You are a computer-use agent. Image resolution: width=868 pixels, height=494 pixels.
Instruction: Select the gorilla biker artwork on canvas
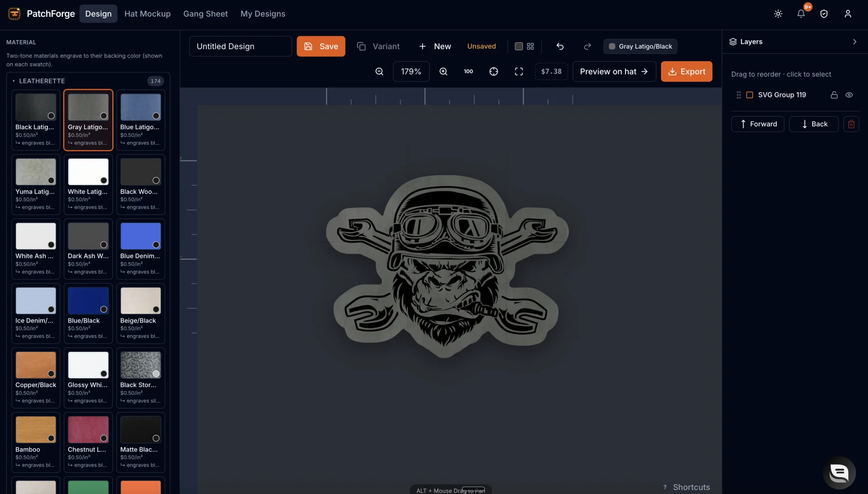pyautogui.click(x=447, y=266)
